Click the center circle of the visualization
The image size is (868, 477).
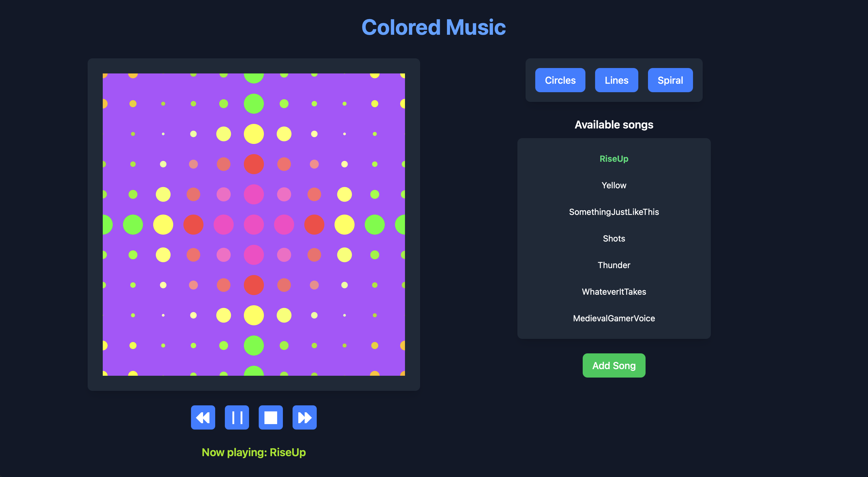coord(254,224)
